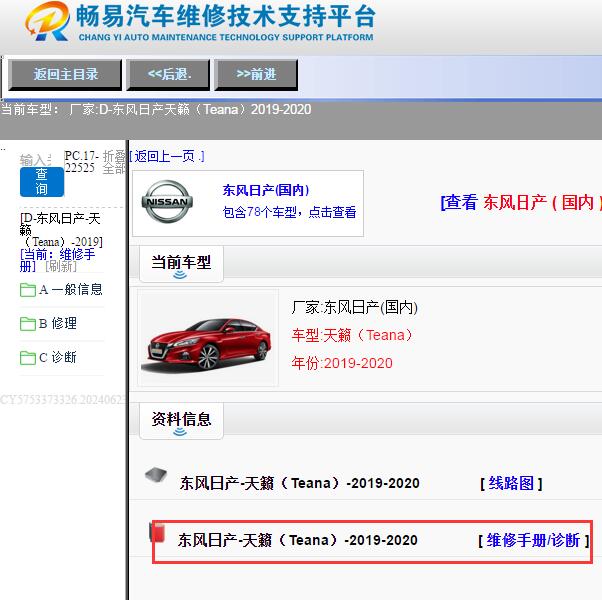Click the 年份:2019-2020 text
This screenshot has width=602, height=600.
pyautogui.click(x=342, y=363)
